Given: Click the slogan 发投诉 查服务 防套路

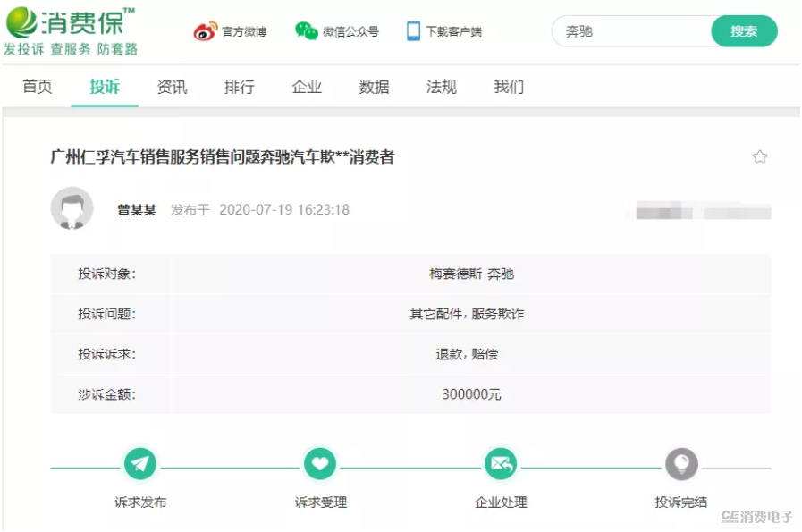Looking at the screenshot, I should point(71,49).
